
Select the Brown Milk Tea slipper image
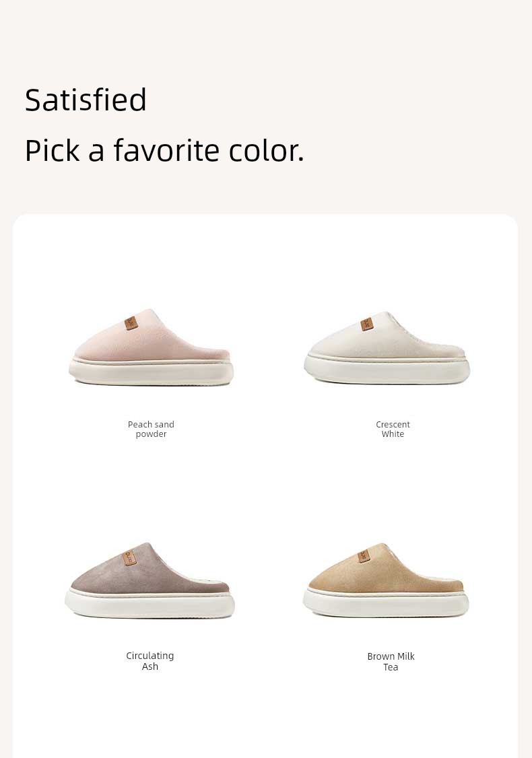[386, 580]
